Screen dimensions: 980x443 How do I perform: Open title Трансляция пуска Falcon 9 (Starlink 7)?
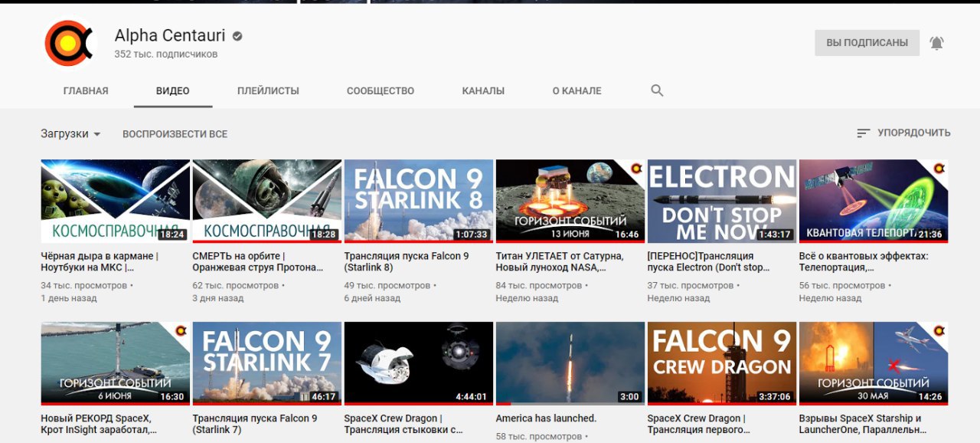point(255,425)
